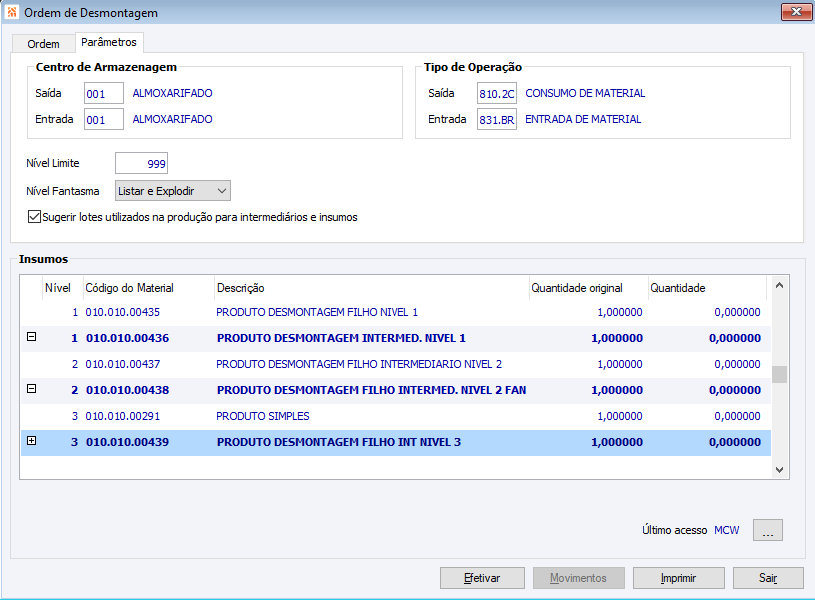
Task: Open the Último acesso details button (...)
Action: 768,530
